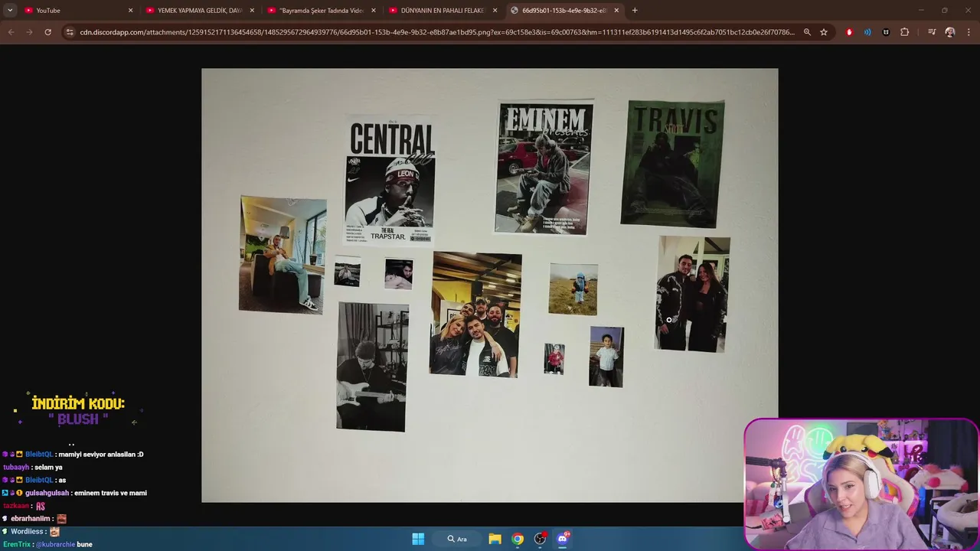Switch to the Bayramda Şeker Tadında Video tab
Viewport: 980px width, 551px height.
[x=322, y=10]
